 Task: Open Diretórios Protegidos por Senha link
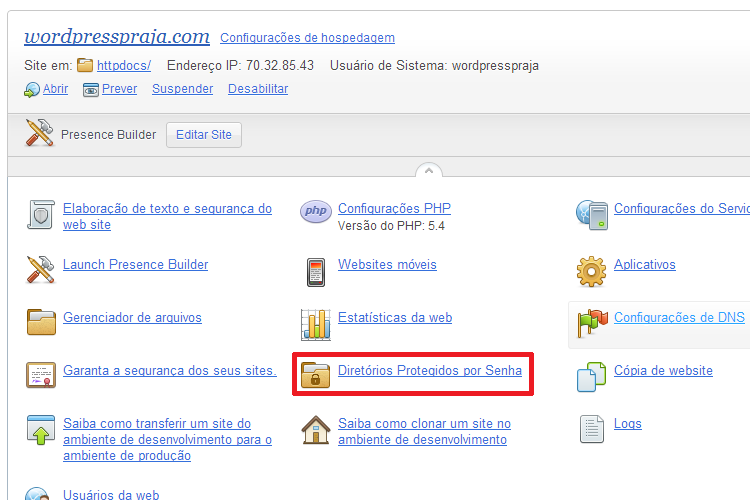[430, 371]
